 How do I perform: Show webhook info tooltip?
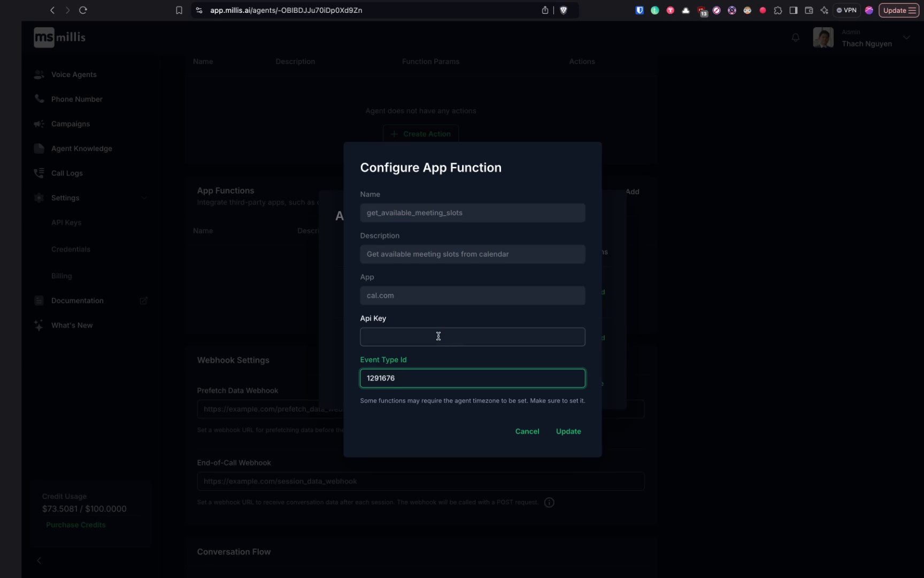click(549, 502)
